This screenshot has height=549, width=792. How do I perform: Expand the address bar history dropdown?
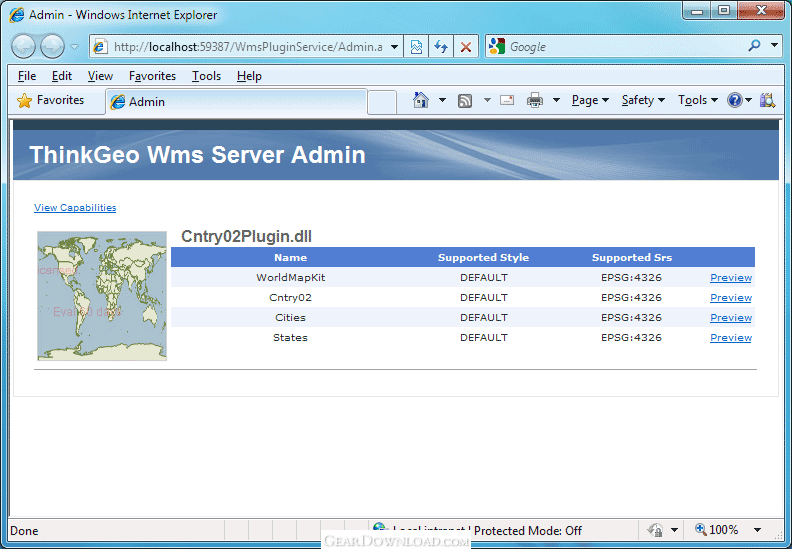click(x=394, y=47)
